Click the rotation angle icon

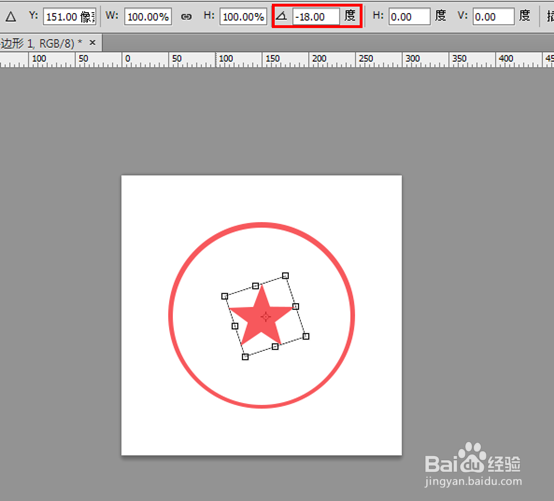(282, 16)
